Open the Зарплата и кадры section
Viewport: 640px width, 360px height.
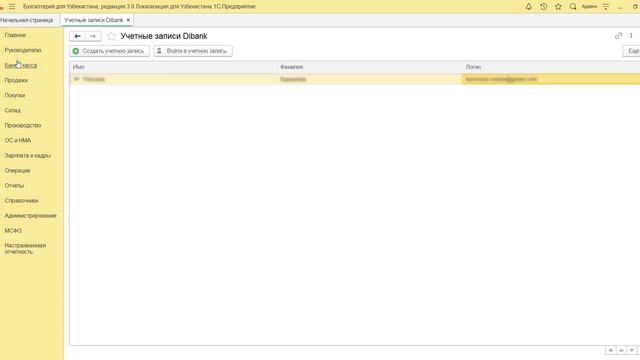28,156
